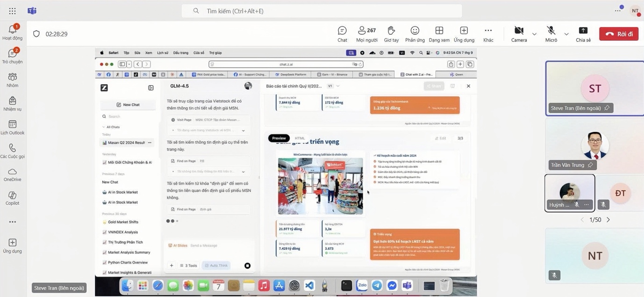Open Dạng xem view layout options
644x297 pixels.
coord(439,34)
